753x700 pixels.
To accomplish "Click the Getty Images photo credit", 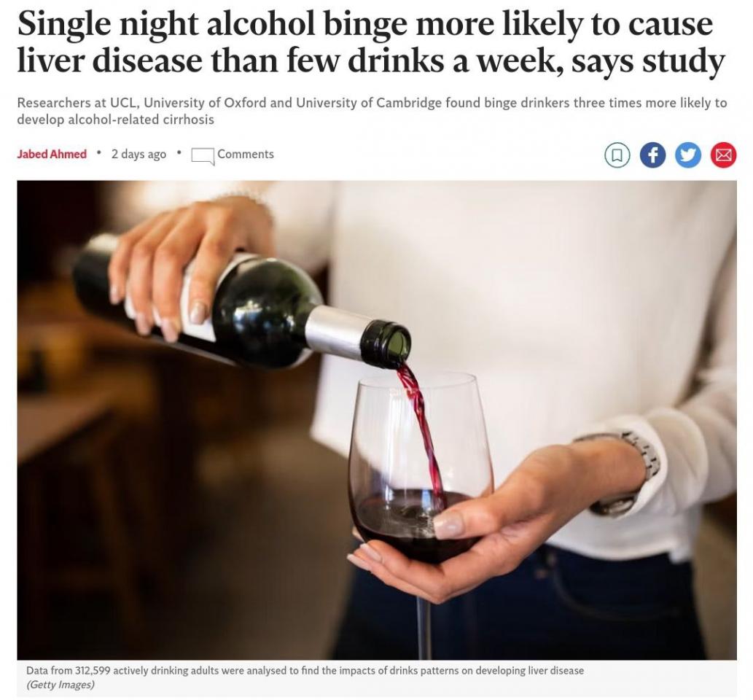I will 61,684.
